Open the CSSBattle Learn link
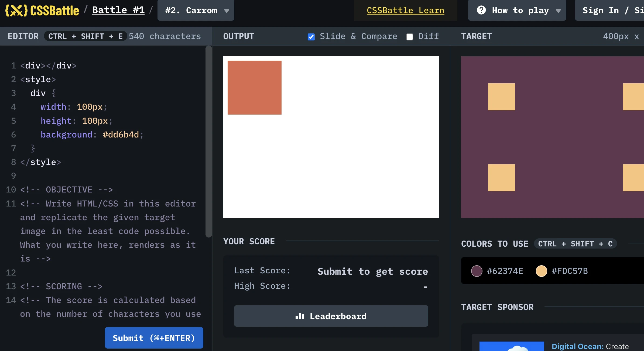The image size is (644, 351). click(405, 10)
